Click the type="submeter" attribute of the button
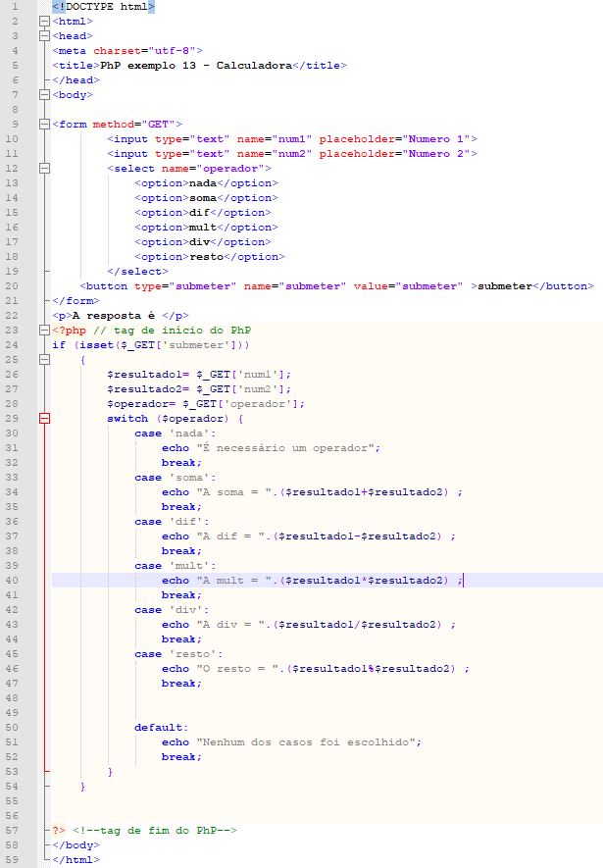 click(x=185, y=286)
